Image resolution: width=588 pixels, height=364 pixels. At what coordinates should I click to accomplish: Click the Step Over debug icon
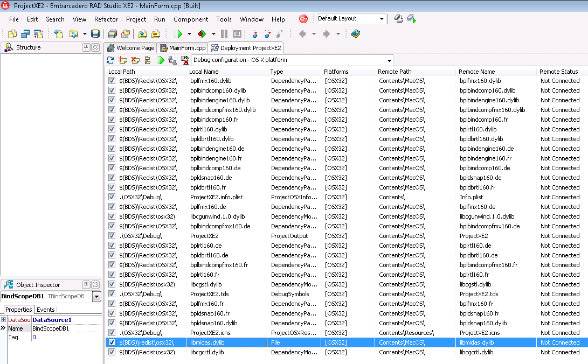[x=267, y=34]
